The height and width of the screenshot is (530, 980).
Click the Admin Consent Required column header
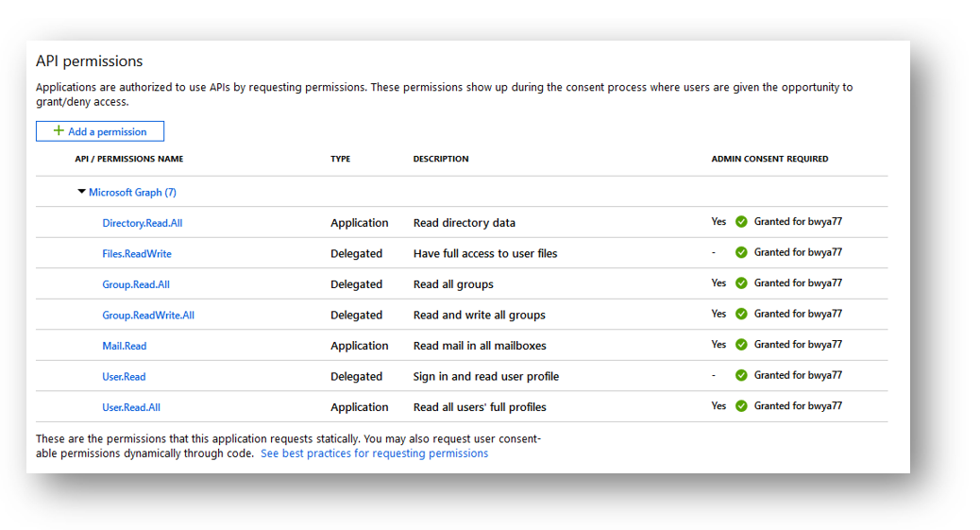click(x=769, y=159)
